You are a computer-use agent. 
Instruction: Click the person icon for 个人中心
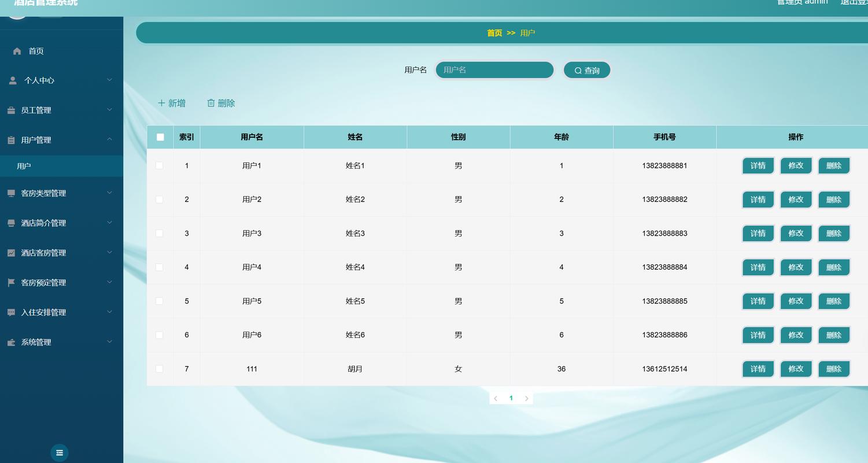13,80
